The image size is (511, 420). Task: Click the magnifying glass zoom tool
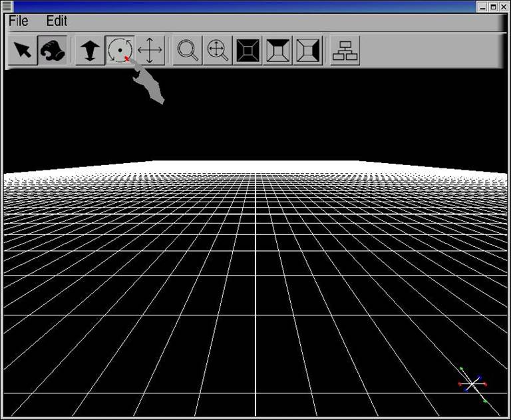click(x=188, y=50)
